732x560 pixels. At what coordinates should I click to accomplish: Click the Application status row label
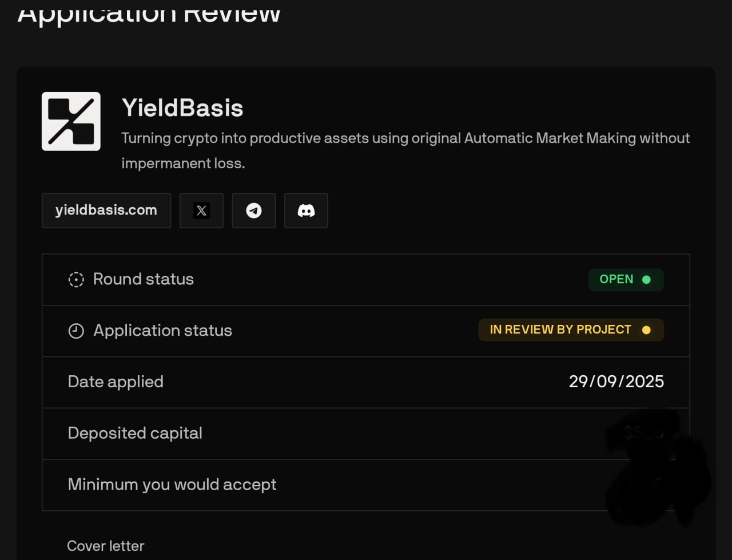[x=162, y=331]
